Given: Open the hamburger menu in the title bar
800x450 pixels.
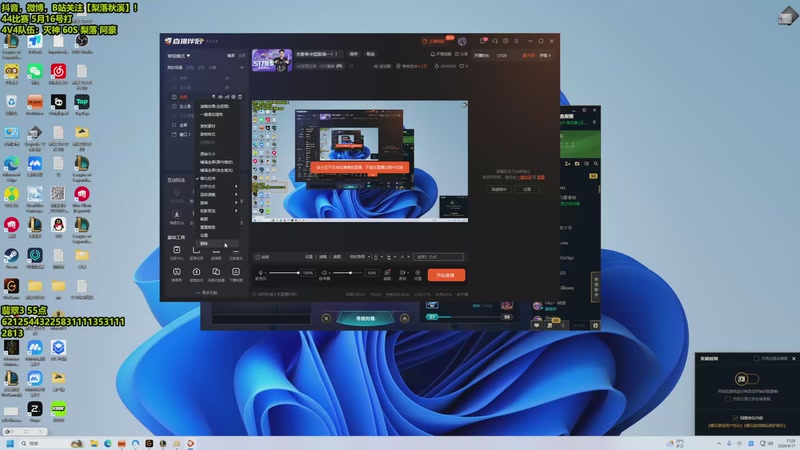Looking at the screenshot, I should coord(516,41).
